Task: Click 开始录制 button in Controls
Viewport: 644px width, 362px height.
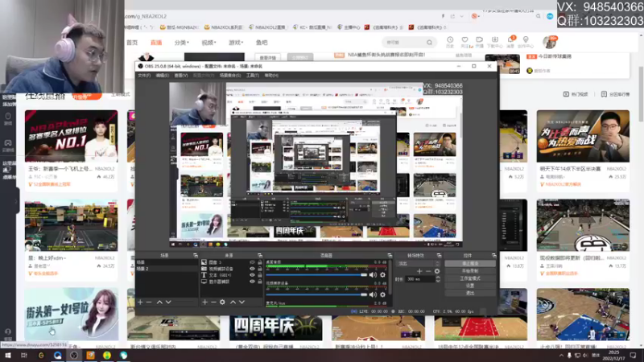Action: pyautogui.click(x=470, y=271)
